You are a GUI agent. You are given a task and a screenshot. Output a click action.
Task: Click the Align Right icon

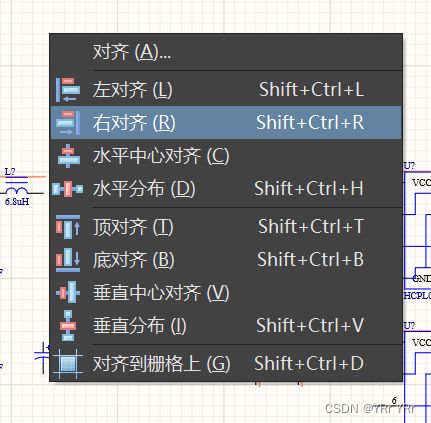(68, 123)
